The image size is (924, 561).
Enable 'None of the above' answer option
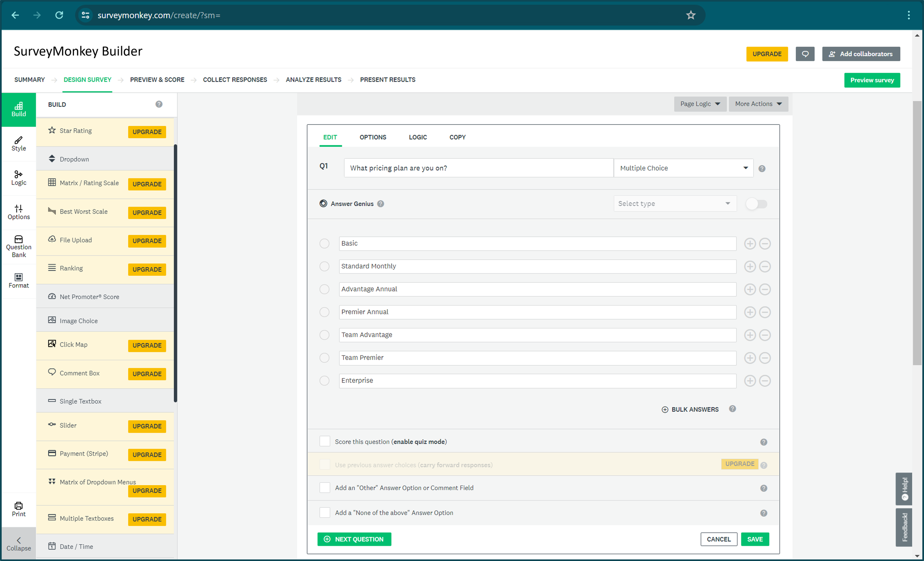[x=325, y=512]
